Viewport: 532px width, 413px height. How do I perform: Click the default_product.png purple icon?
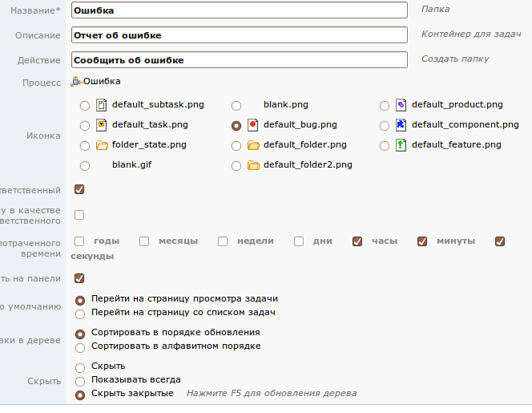click(x=401, y=105)
